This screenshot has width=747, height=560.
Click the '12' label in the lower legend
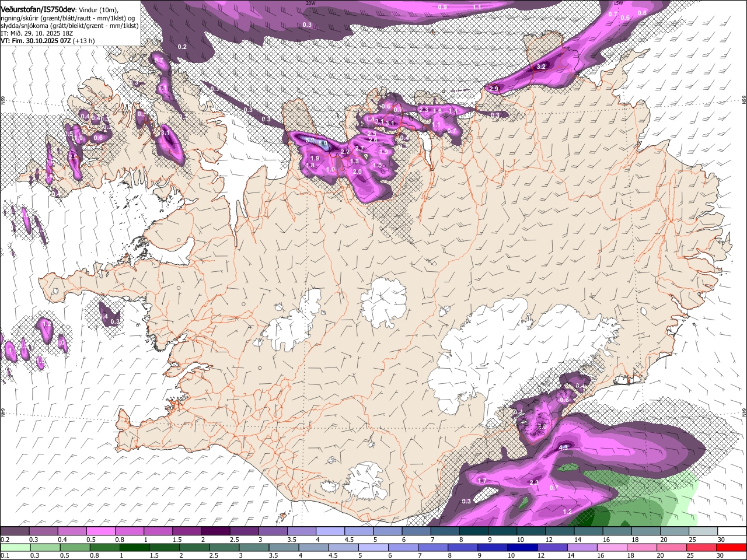tap(540, 555)
